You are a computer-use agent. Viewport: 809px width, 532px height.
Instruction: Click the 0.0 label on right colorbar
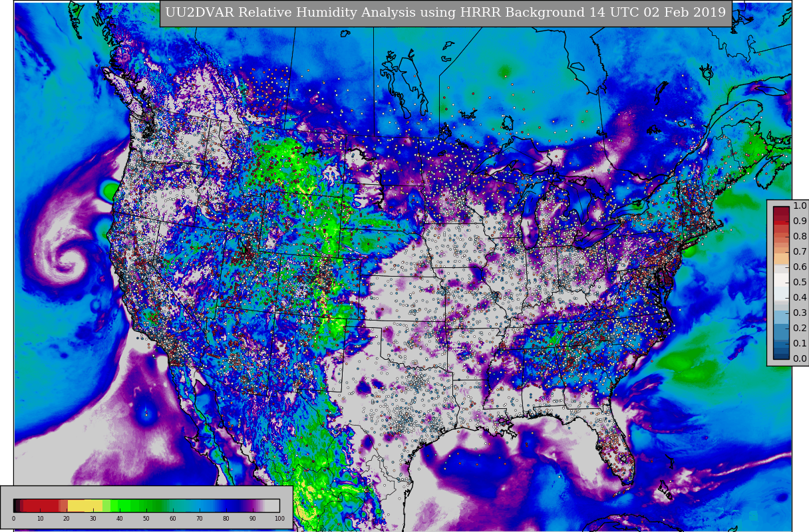pyautogui.click(x=800, y=358)
